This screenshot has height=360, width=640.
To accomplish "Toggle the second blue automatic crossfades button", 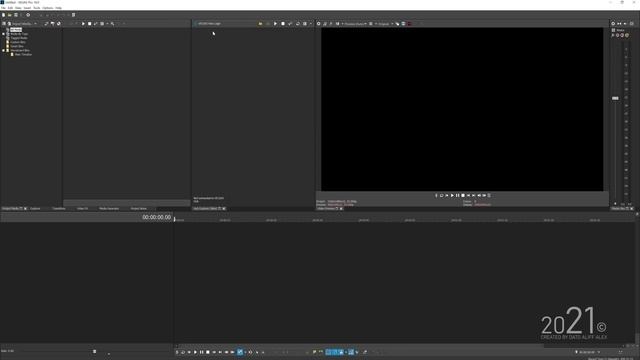I will [335, 352].
